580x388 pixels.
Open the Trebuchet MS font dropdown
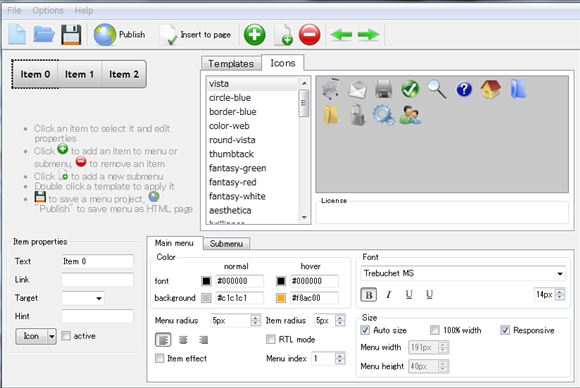tap(463, 273)
